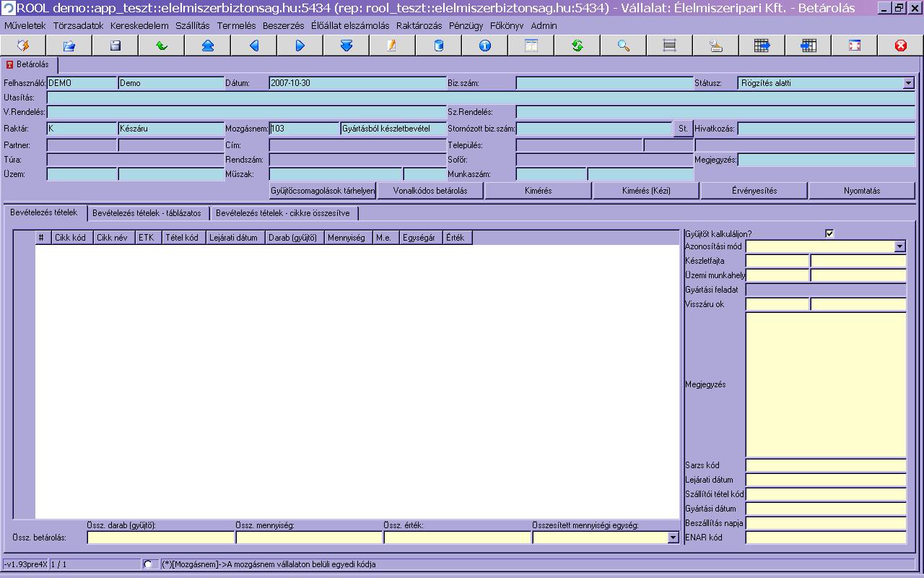Image resolution: width=924 pixels, height=578 pixels.
Task: Click the blue right arrow next record icon
Action: pos(300,46)
